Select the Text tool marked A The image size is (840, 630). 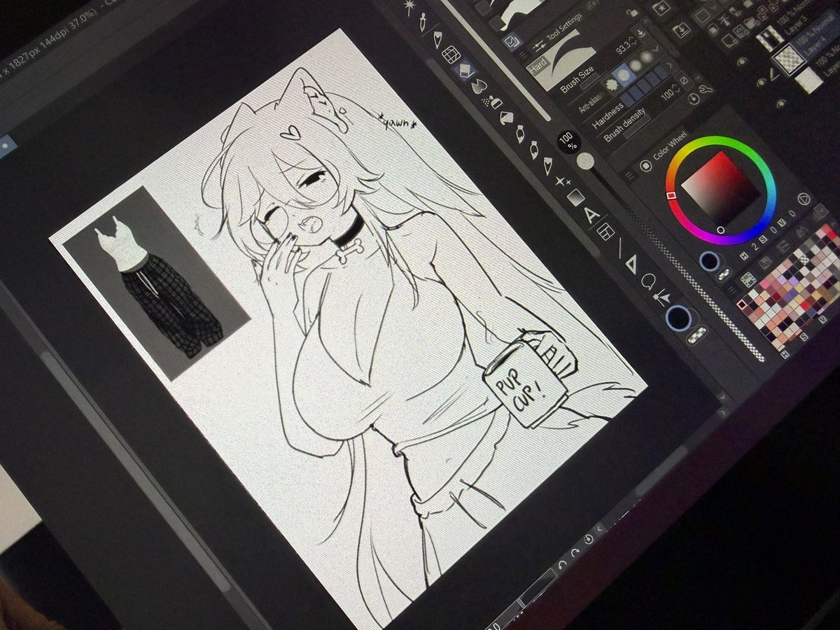click(x=592, y=216)
